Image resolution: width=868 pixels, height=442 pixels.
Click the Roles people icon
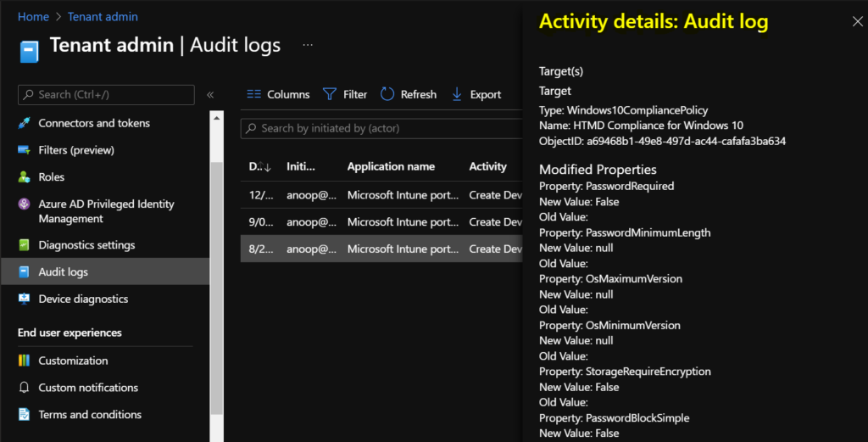pyautogui.click(x=24, y=177)
